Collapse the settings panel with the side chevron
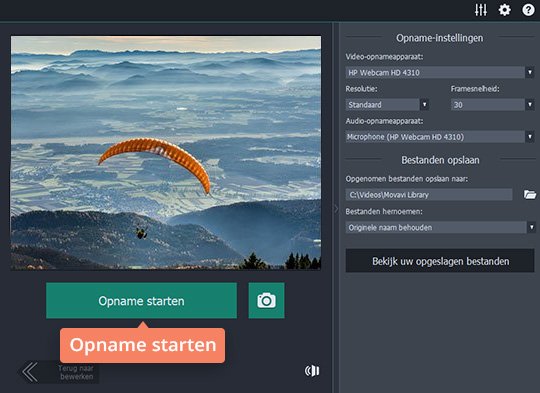540x393 pixels. pyautogui.click(x=336, y=209)
